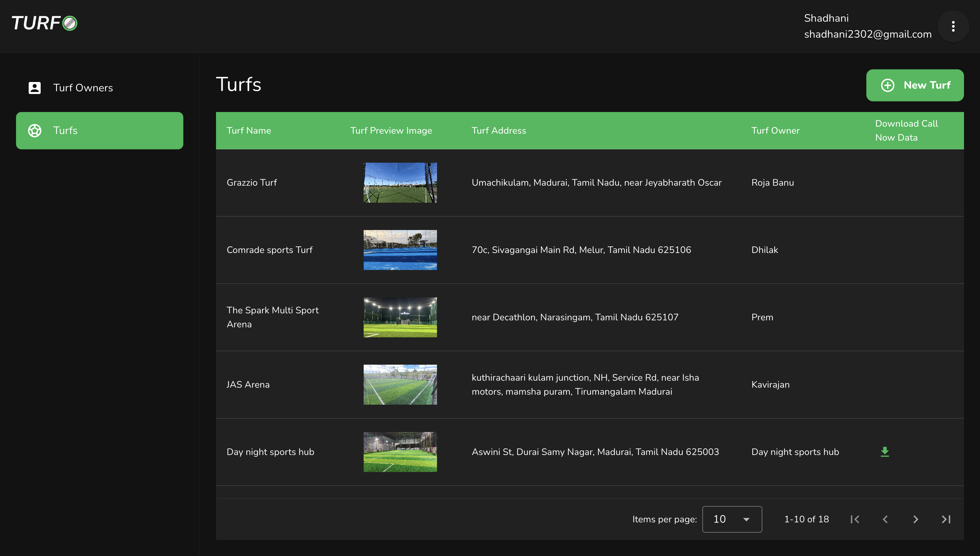
Task: Open Turf Owners in sidebar
Action: (x=83, y=88)
